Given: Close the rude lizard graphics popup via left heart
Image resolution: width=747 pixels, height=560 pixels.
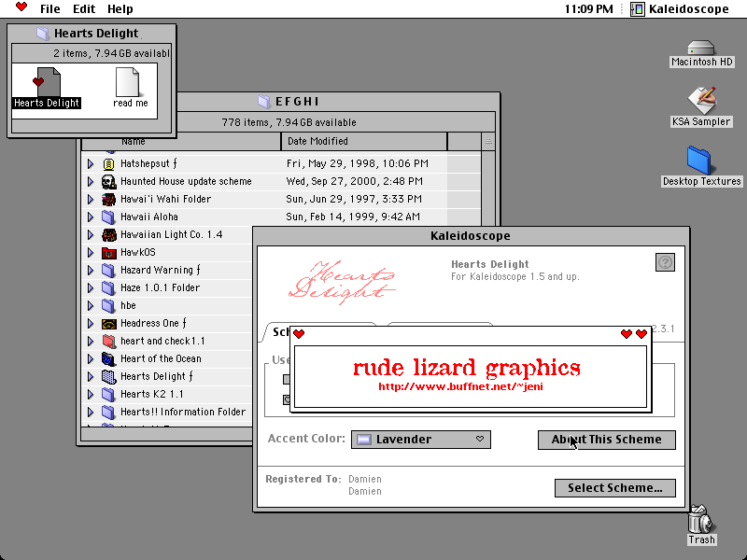Looking at the screenshot, I should pos(299,334).
